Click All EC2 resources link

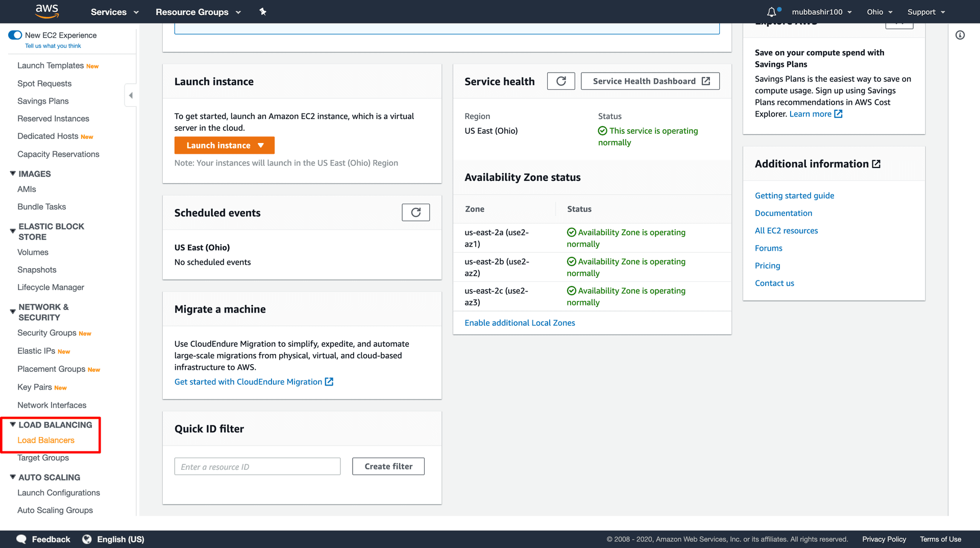(786, 231)
